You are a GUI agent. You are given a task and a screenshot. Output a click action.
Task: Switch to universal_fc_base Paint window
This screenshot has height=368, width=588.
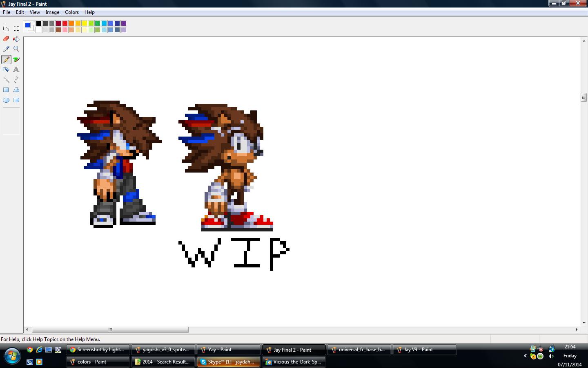pos(359,350)
